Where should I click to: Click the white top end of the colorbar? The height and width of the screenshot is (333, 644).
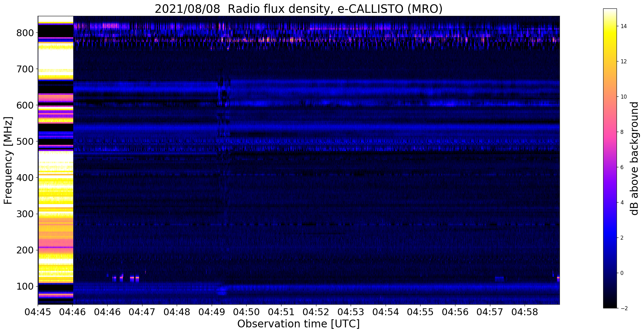(610, 12)
